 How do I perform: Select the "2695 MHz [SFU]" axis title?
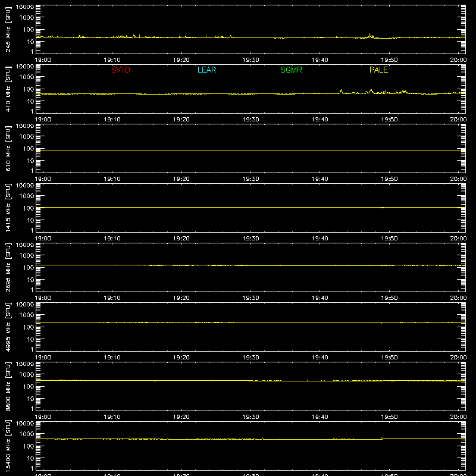coord(8,267)
